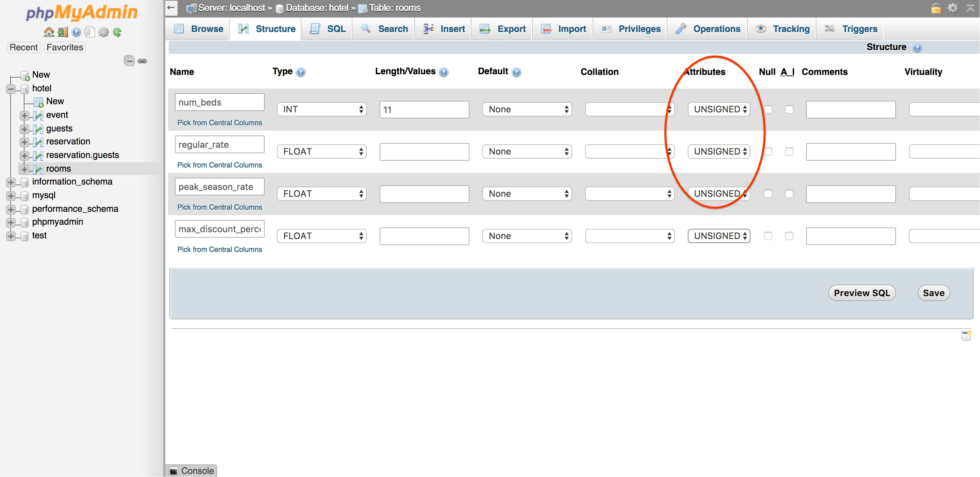The width and height of the screenshot is (980, 477).
Task: Click the Preview SQL button
Action: pyautogui.click(x=862, y=293)
